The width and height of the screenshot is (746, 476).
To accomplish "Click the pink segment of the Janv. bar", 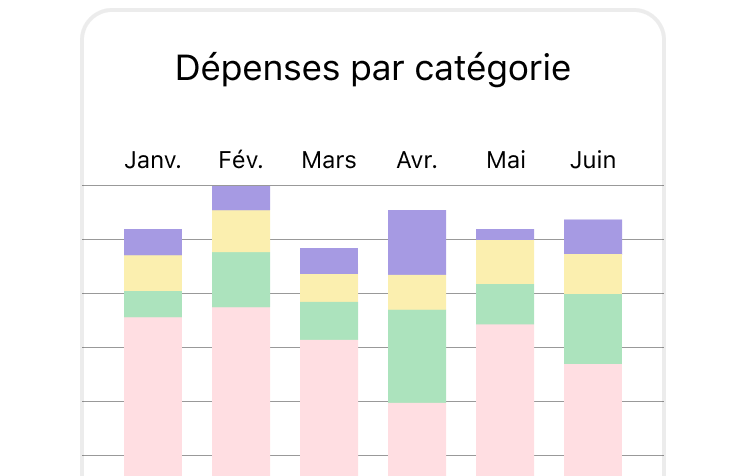I will pos(153,395).
